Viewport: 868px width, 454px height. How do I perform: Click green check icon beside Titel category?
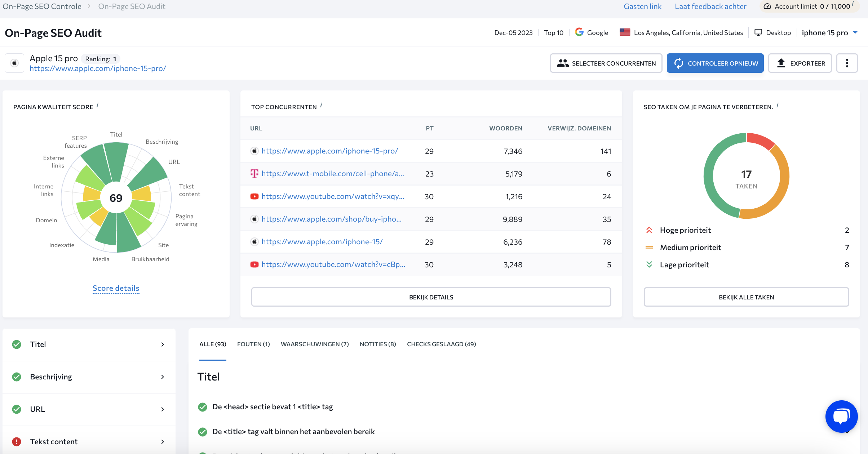tap(17, 344)
